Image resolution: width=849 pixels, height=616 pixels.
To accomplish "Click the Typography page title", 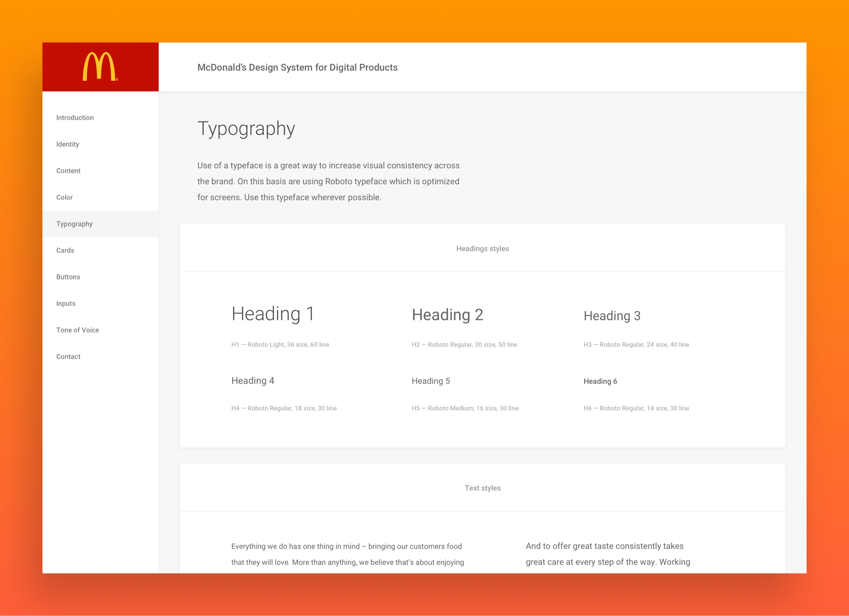I will [246, 128].
